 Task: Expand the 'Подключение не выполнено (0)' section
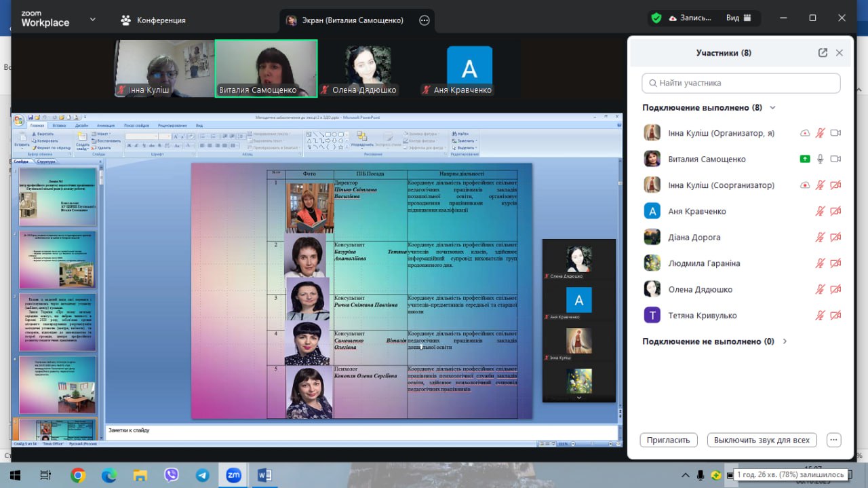(785, 341)
